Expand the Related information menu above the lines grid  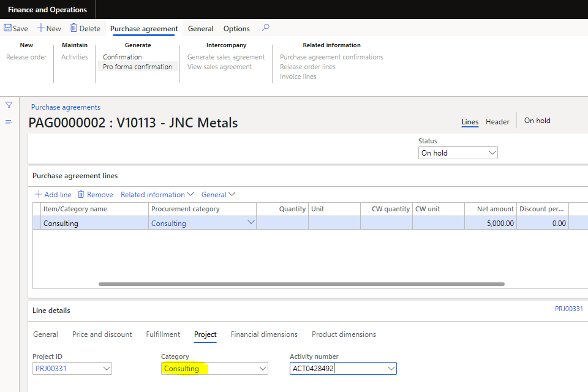tap(157, 195)
